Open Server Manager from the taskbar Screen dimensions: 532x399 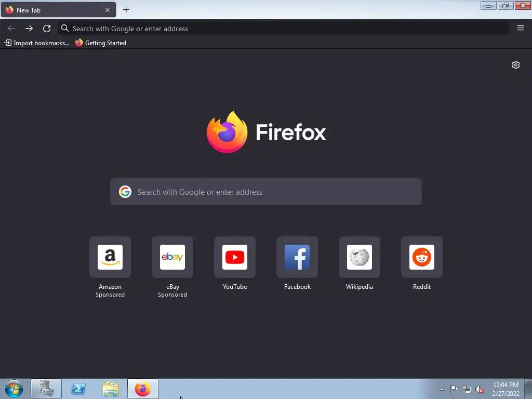point(46,389)
